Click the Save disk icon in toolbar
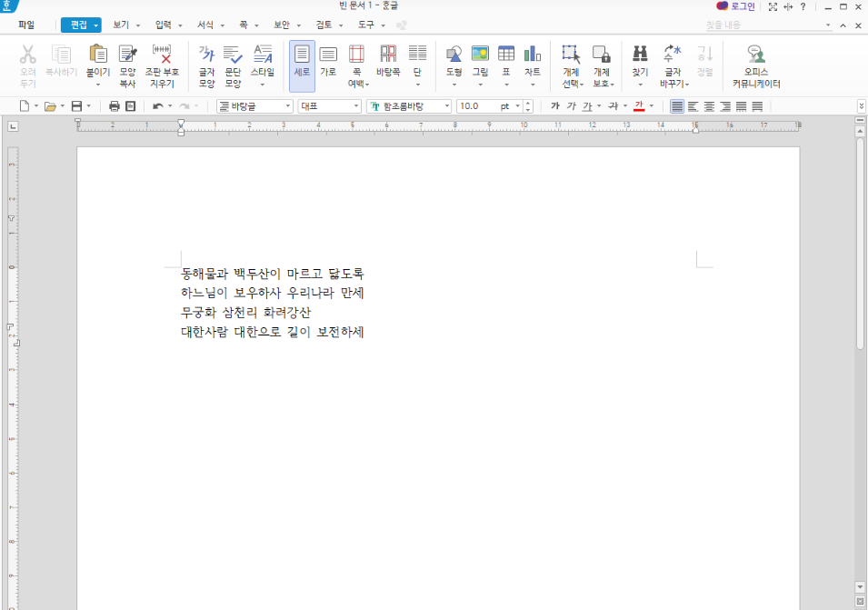The width and height of the screenshot is (868, 610). click(77, 106)
